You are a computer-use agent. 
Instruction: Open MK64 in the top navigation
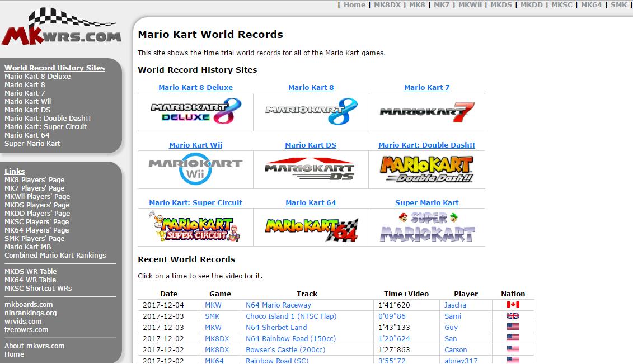[x=592, y=5]
